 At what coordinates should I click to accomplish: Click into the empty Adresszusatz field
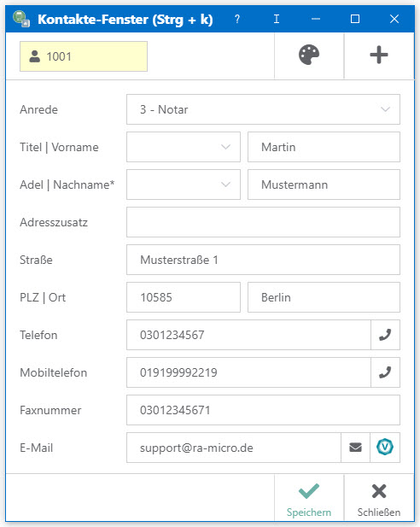point(263,222)
